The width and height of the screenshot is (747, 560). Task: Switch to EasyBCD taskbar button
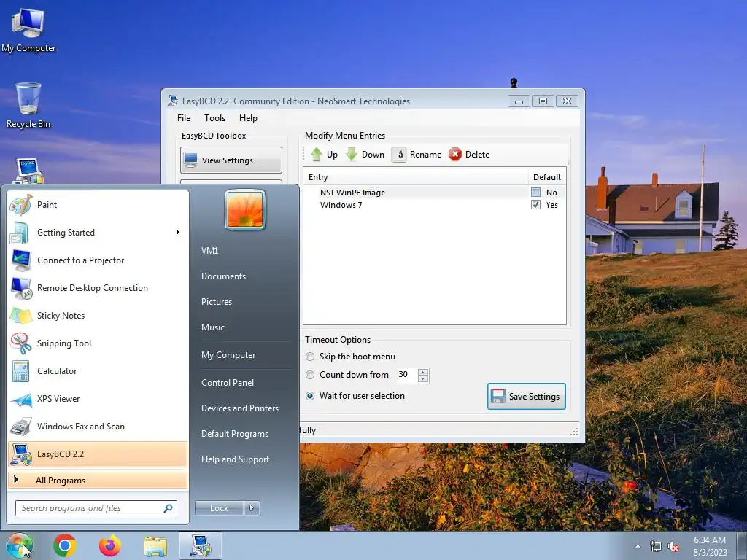coord(201,545)
